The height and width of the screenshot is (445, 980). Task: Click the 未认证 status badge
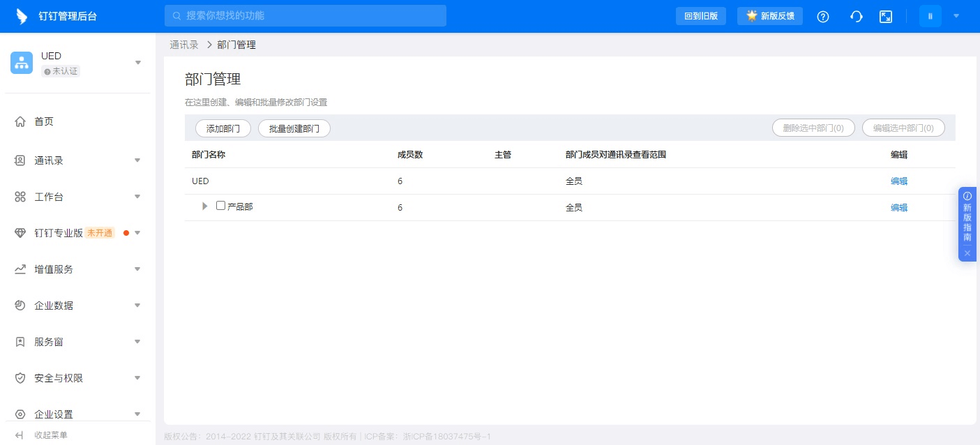click(x=61, y=71)
